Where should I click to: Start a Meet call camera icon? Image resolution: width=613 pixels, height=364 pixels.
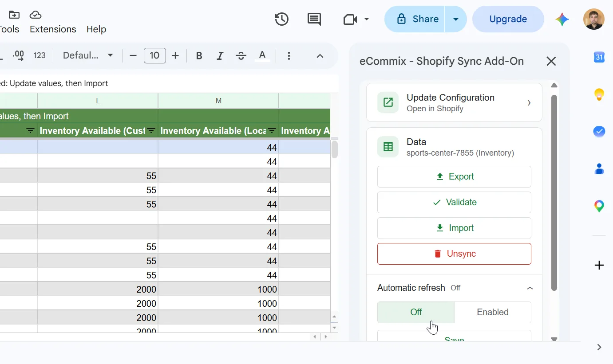click(350, 19)
